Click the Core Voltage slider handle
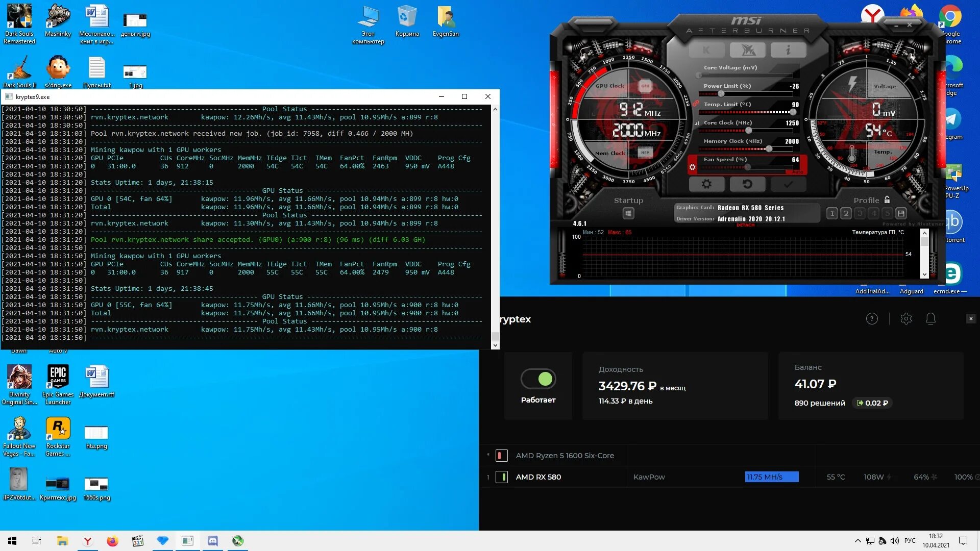 click(699, 76)
